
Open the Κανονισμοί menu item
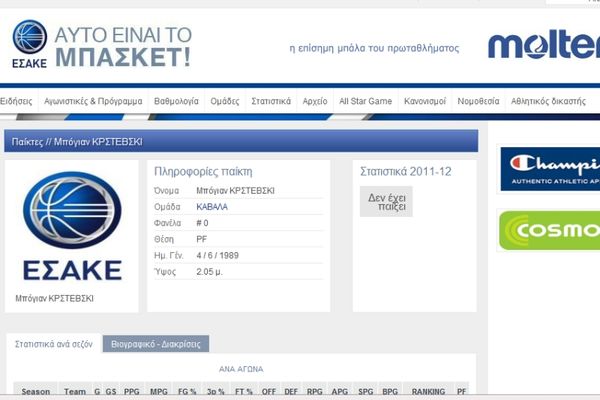coord(425,101)
